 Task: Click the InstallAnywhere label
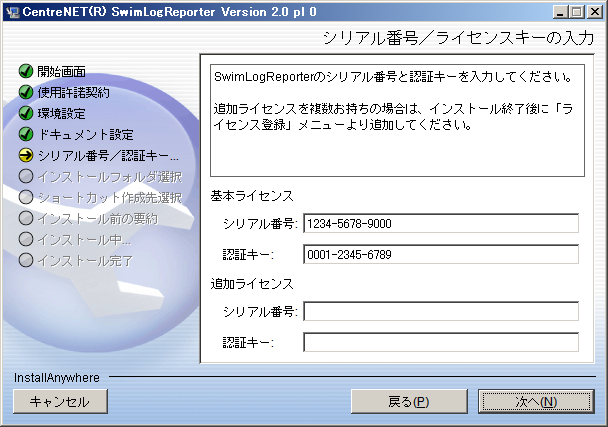pyautogui.click(x=57, y=377)
